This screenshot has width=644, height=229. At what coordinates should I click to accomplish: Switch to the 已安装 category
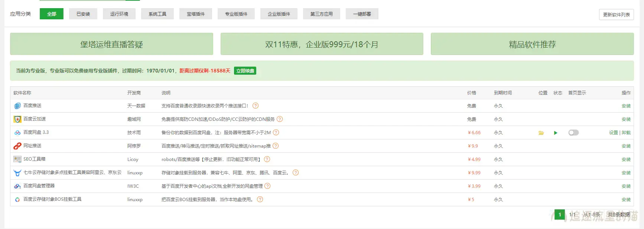83,14
